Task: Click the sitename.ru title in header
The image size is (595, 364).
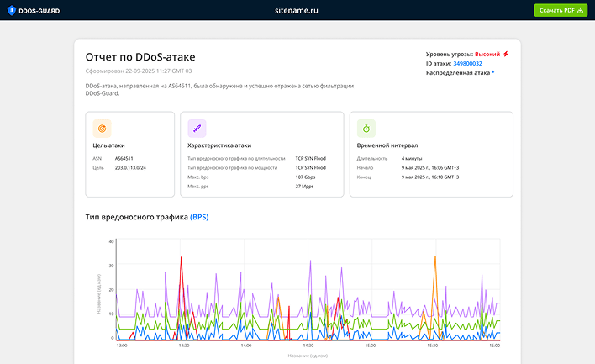Action: coord(297,10)
